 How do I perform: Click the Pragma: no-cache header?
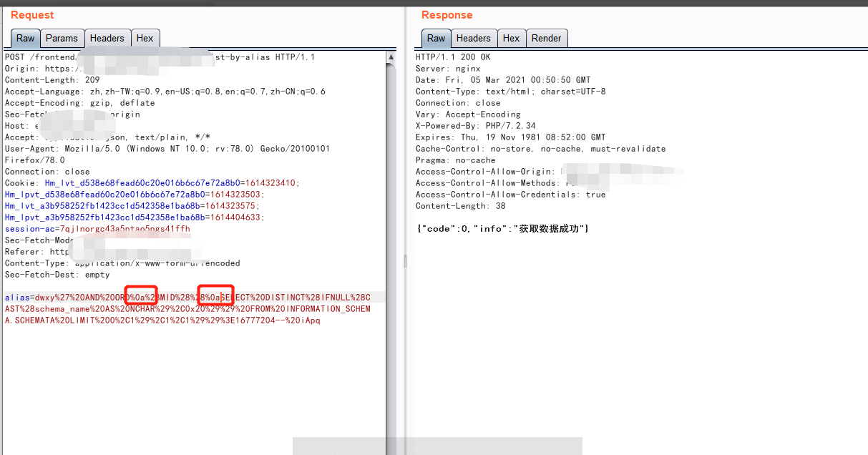pos(456,160)
